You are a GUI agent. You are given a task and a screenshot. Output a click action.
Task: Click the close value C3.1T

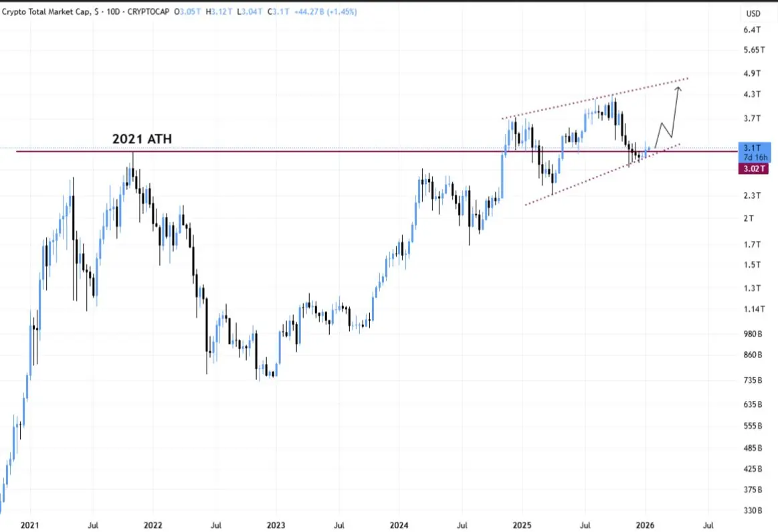click(278, 11)
